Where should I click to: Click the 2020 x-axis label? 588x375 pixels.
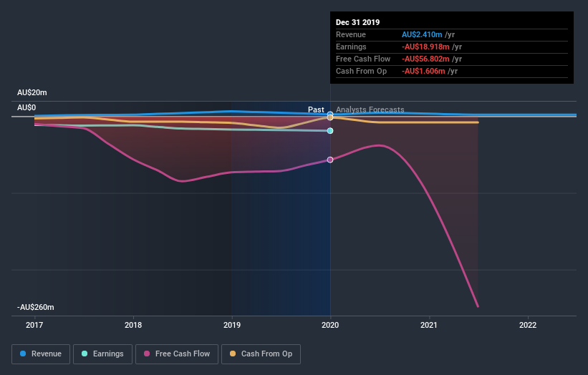(330, 325)
